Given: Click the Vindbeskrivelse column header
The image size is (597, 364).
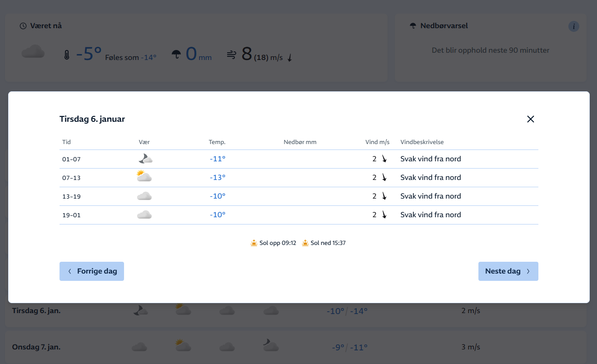Looking at the screenshot, I should (x=422, y=142).
